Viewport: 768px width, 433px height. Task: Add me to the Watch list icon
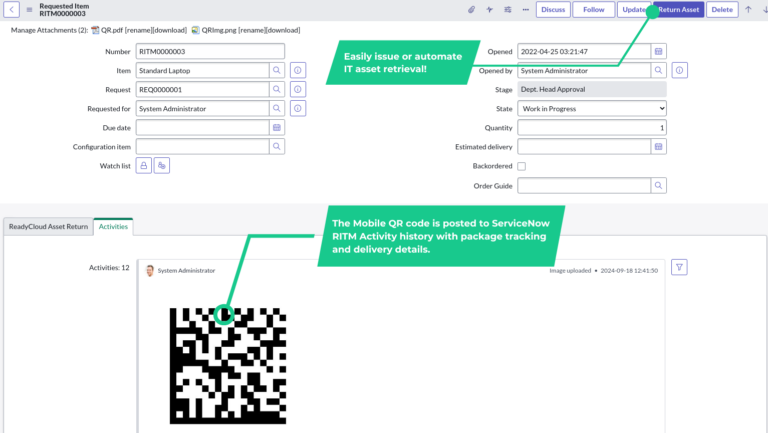point(162,166)
